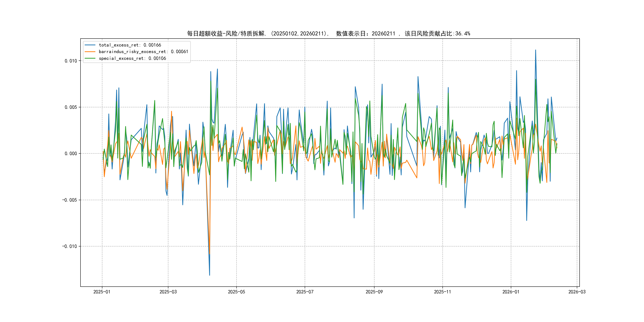Click the 2025-03 x-axis tick label
This screenshot has width=644, height=322.
pyautogui.click(x=168, y=292)
